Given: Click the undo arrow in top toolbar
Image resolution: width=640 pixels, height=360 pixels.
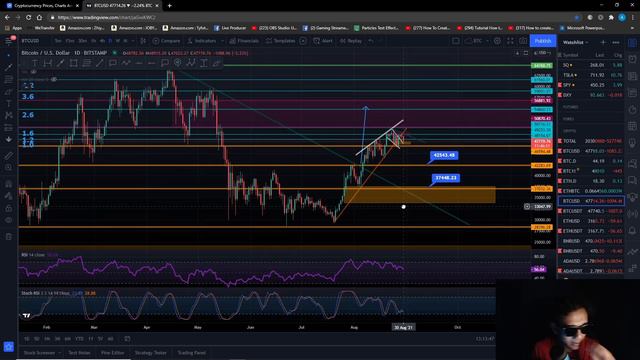Looking at the screenshot, I should [371, 41].
